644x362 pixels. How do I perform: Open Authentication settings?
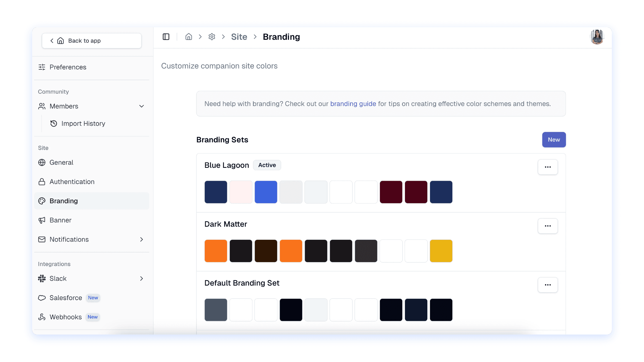point(72,182)
